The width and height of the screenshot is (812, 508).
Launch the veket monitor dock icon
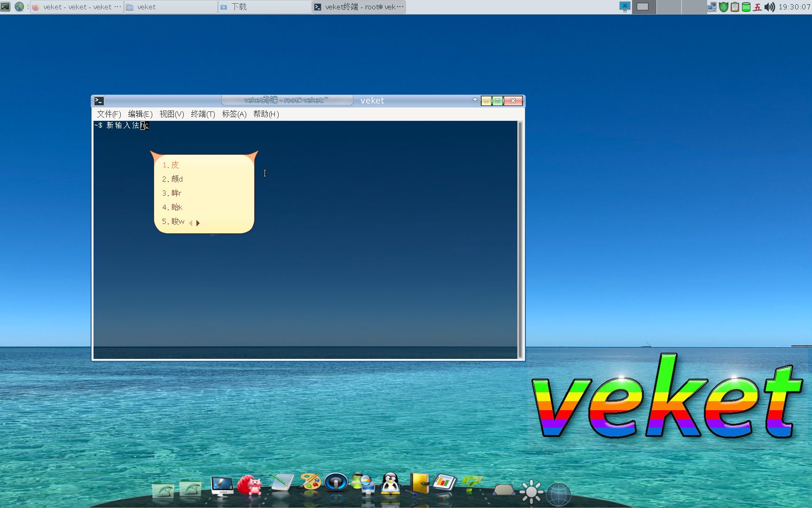point(222,486)
